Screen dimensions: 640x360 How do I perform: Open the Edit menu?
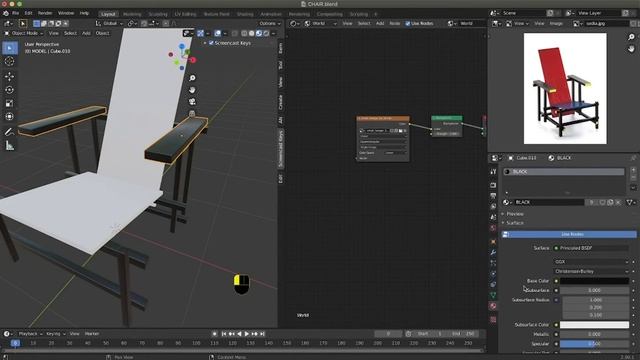click(x=28, y=13)
